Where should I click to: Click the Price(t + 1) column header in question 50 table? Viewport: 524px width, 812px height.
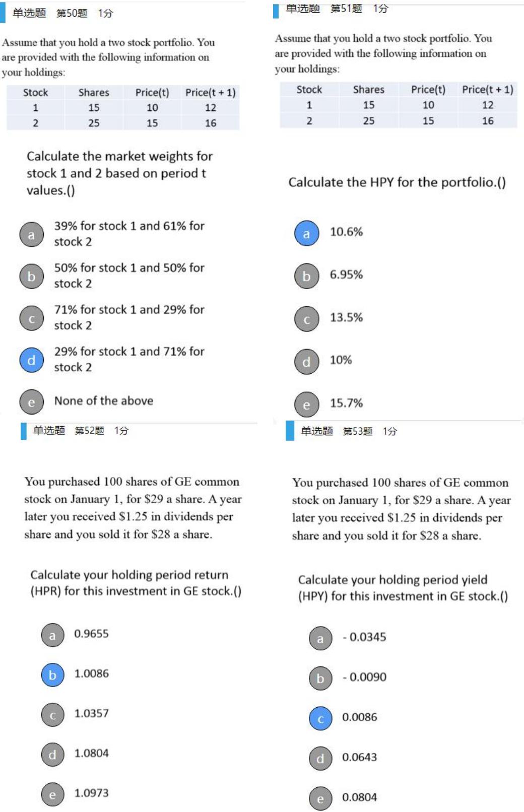[211, 92]
